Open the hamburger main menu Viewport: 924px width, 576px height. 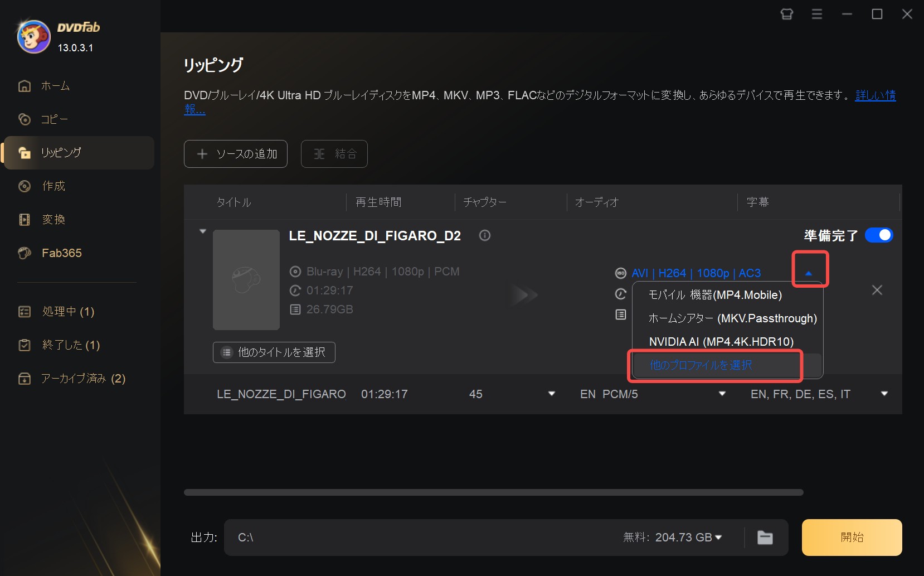[x=817, y=14]
